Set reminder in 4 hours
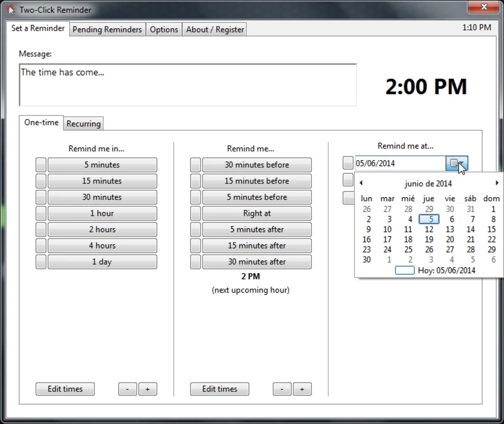504x424 pixels. pyautogui.click(x=102, y=245)
